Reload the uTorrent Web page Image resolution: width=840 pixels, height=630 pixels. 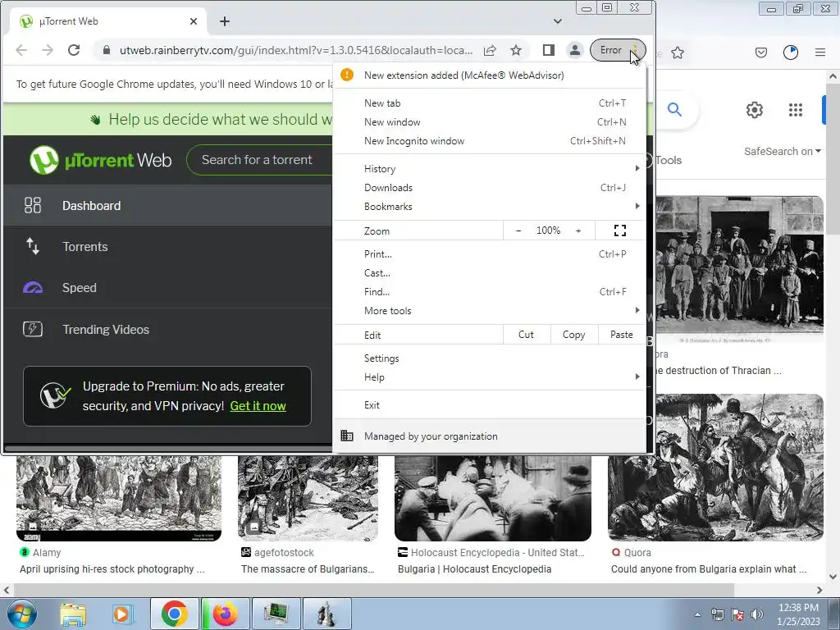(74, 50)
